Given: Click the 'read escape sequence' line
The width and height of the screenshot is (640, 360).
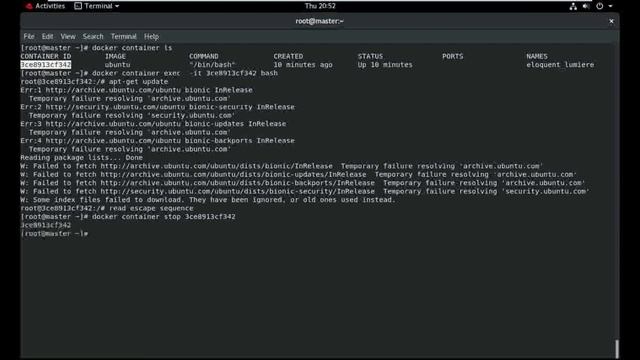Looking at the screenshot, I should (x=107, y=208).
